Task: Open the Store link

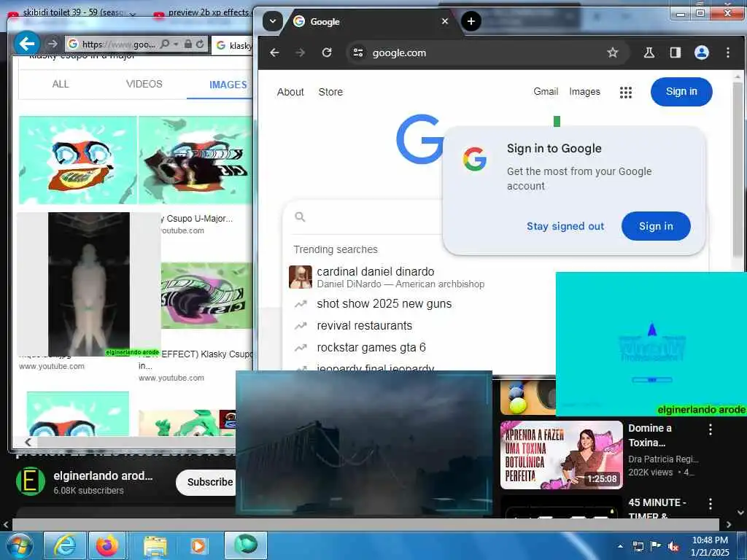Action: [330, 92]
